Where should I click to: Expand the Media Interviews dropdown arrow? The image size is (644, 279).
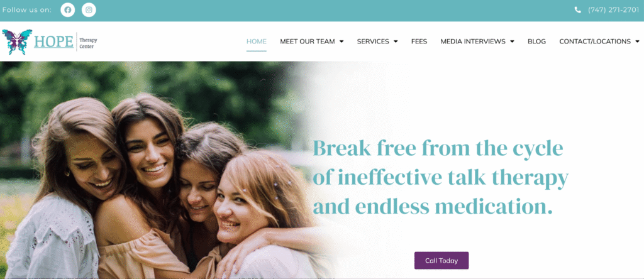[512, 41]
